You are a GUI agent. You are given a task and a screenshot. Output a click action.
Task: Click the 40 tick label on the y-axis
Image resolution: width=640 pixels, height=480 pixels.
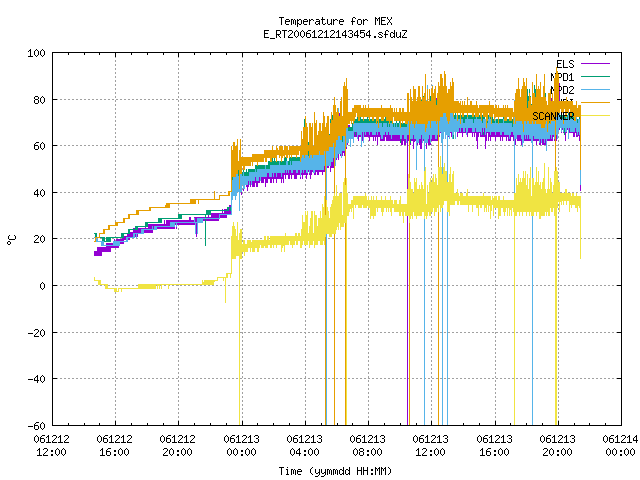40,193
